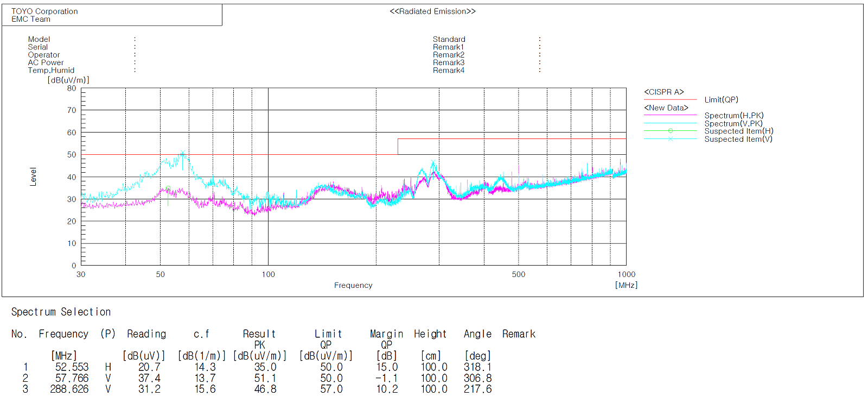Click the red Limit(QP) legend line
Screen dimensions: 868x403
[671, 99]
